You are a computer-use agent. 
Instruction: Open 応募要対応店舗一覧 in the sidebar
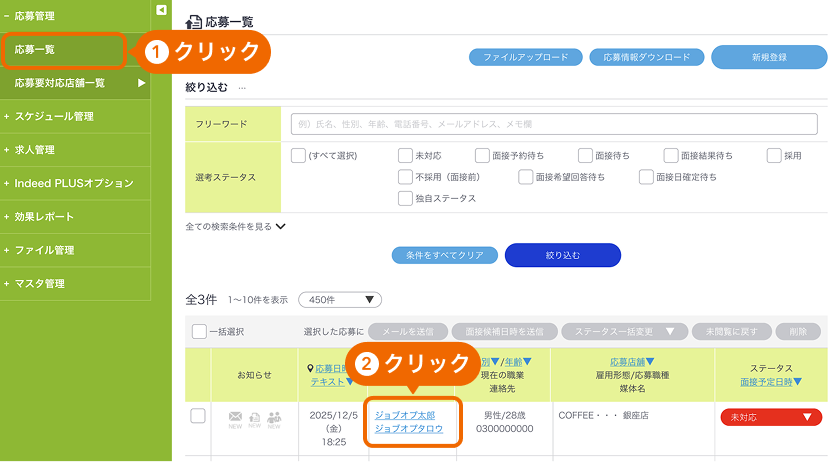[75, 83]
